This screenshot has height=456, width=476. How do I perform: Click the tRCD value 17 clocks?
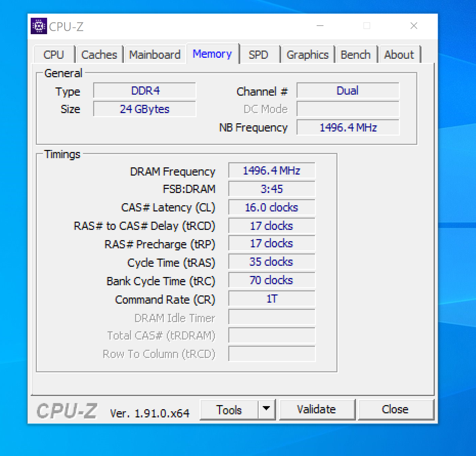tap(272, 225)
